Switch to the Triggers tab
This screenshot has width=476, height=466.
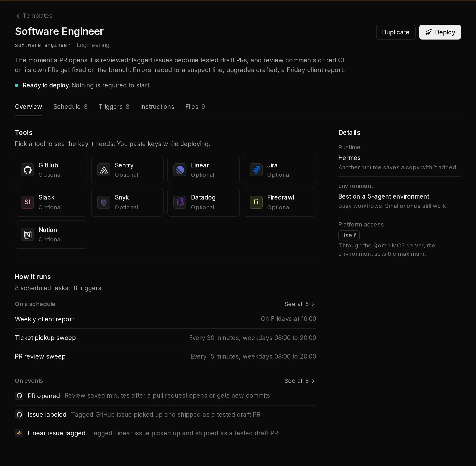coord(114,107)
